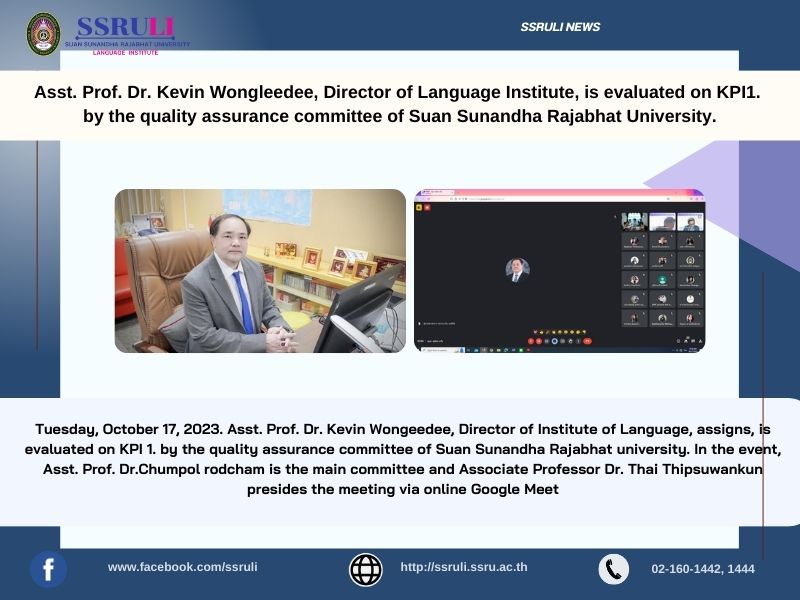The width and height of the screenshot is (800, 600).
Task: Click the telephone handset icon
Action: click(x=613, y=569)
